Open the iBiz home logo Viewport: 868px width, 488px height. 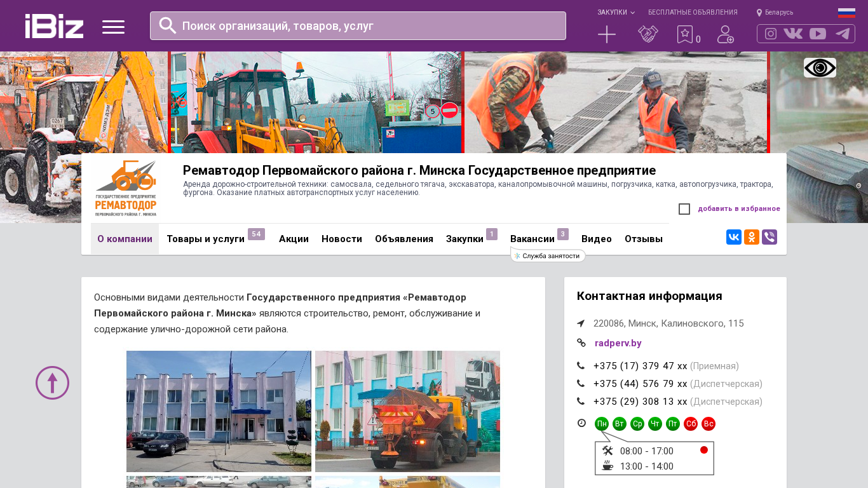pyautogui.click(x=54, y=26)
